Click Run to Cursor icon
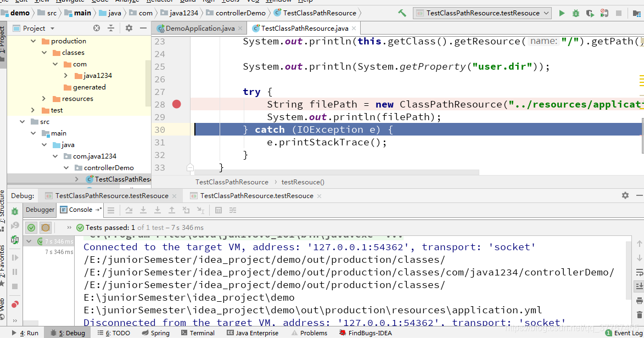This screenshot has width=644, height=338. (200, 210)
